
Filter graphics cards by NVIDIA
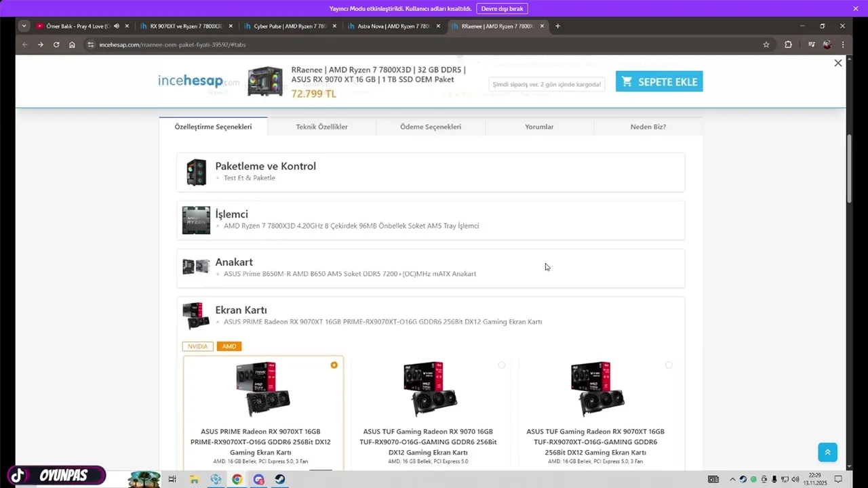point(197,346)
